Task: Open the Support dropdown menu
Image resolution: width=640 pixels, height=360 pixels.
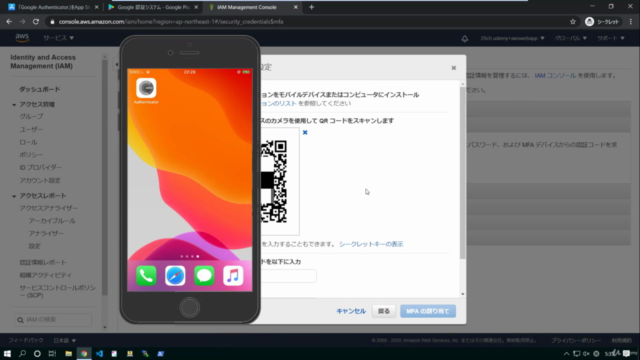Action: coord(611,38)
